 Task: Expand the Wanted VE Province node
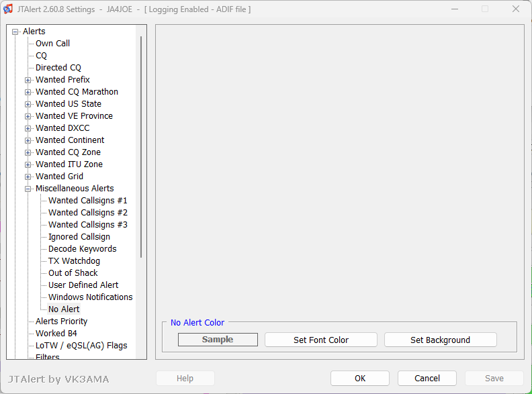click(x=28, y=116)
